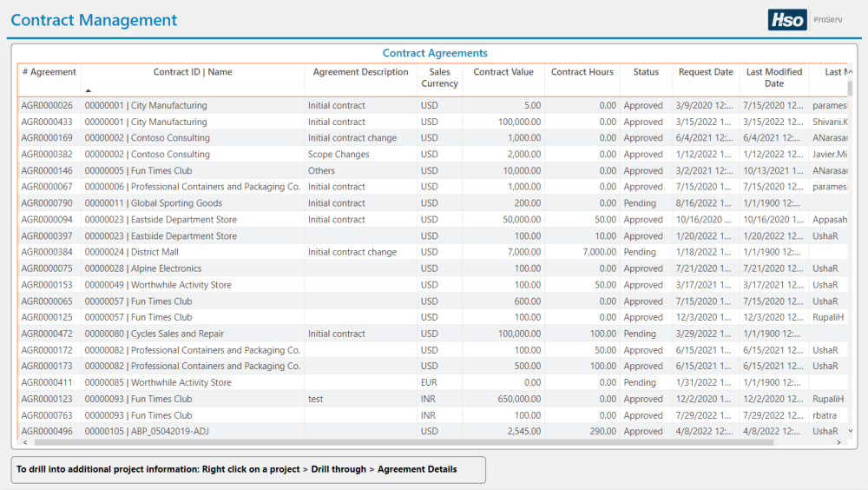This screenshot has height=490, width=868.
Task: Select agreement AGR0000433
Action: pyautogui.click(x=47, y=122)
